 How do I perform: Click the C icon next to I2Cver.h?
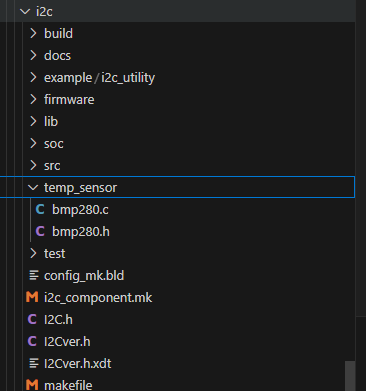pos(32,341)
